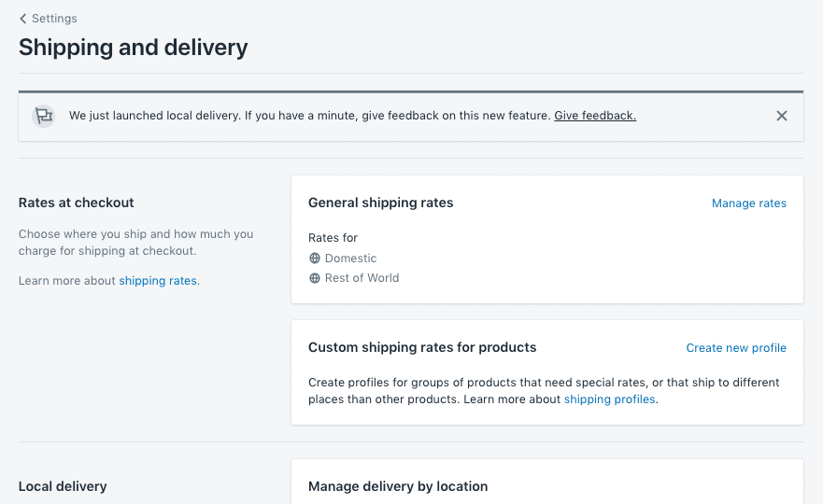Follow the shipping profiles help link
This screenshot has width=823, height=504.
click(609, 399)
